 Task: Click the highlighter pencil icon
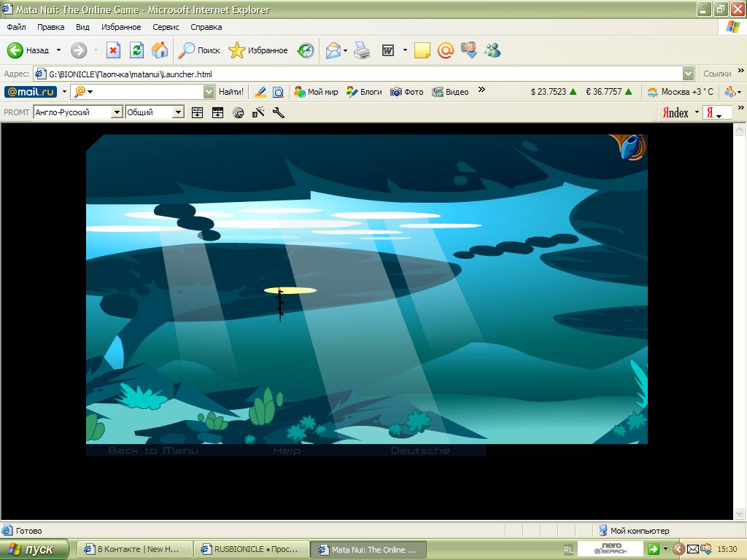coord(260,91)
